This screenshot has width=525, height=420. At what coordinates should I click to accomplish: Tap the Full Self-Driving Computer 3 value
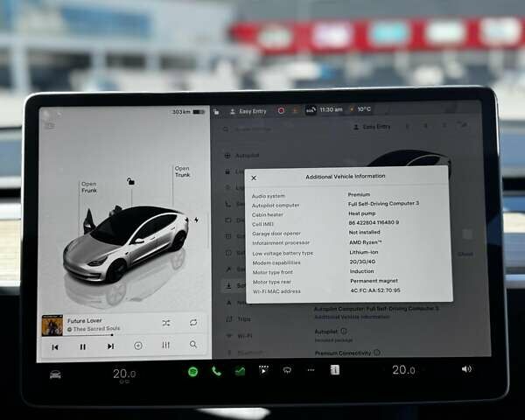coord(383,203)
